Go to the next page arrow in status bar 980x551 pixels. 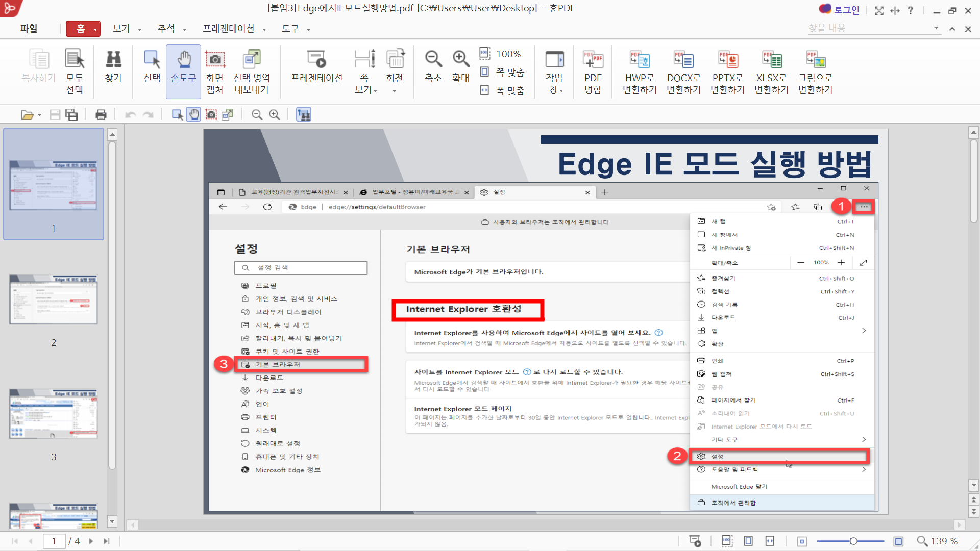coord(91,541)
